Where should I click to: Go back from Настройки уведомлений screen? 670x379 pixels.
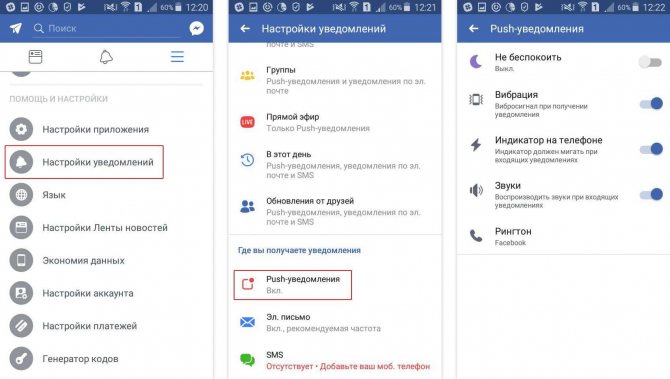pos(245,29)
